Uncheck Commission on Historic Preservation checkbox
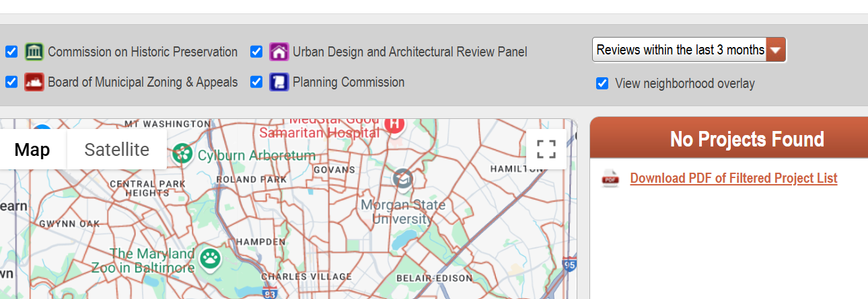The width and height of the screenshot is (868, 299). 11,52
